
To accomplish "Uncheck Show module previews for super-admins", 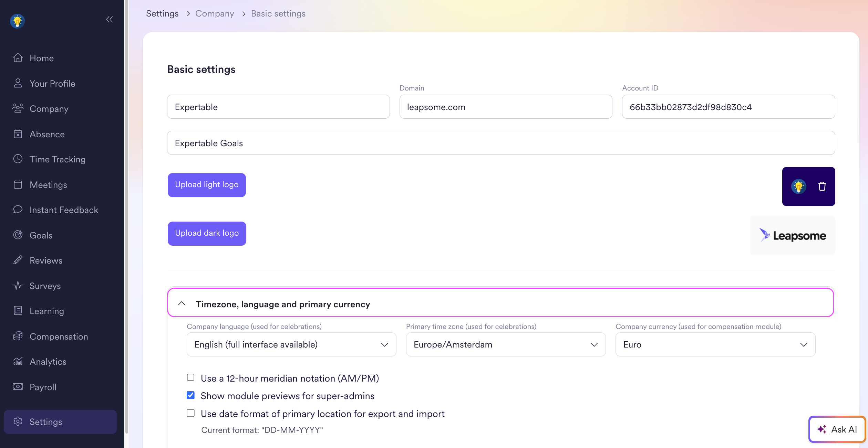I will click(190, 395).
